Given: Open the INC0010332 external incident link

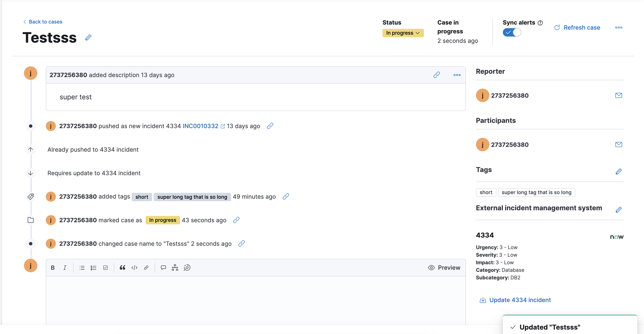Looking at the screenshot, I should [201, 126].
